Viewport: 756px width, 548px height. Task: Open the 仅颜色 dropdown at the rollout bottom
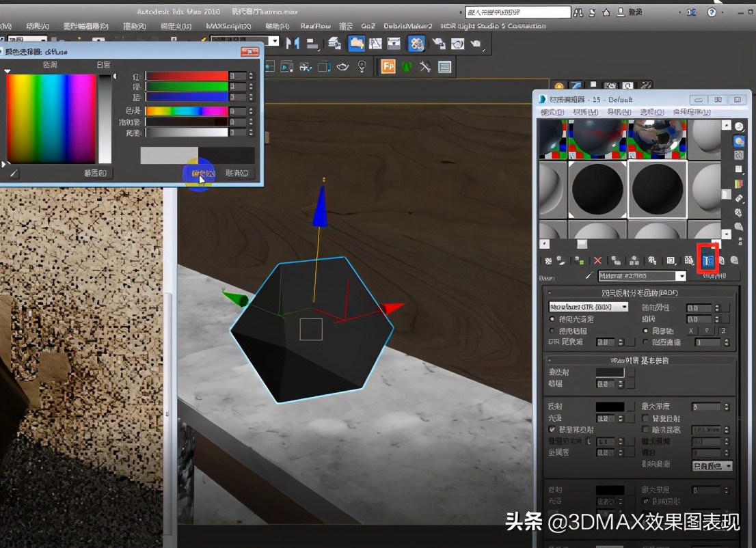712,466
